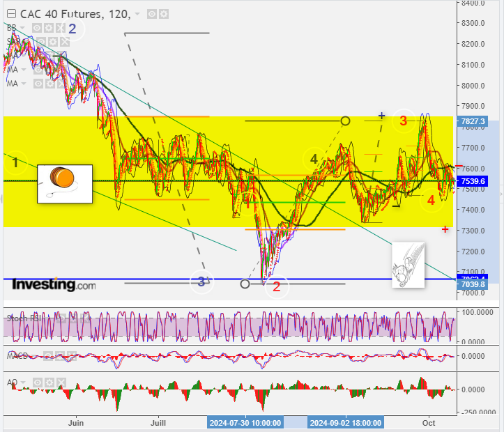Viewport: 504px width, 432px height.
Task: Remove the SAR indicator with X icon
Action: click(65, 42)
